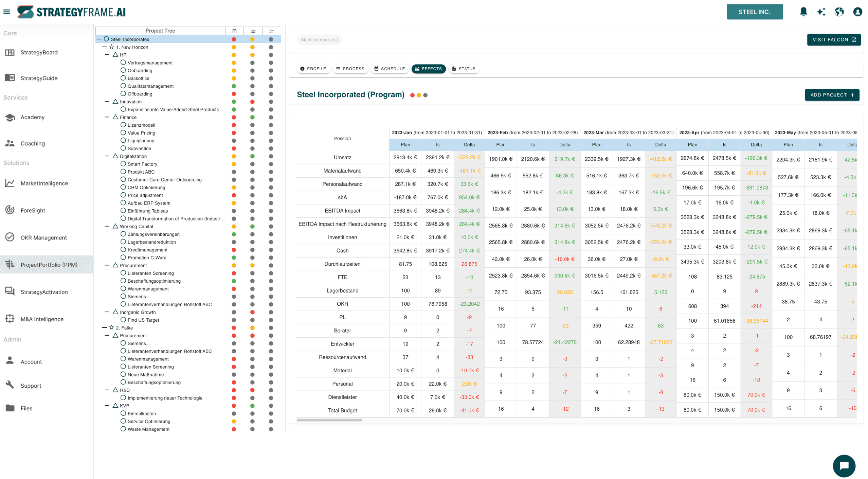
Task: Click the Total Budget row label
Action: 342,410
